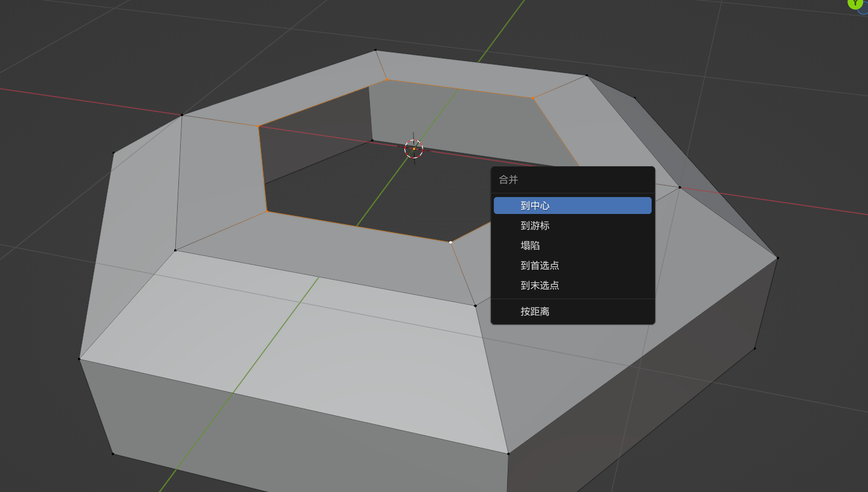
Task: Click the white active vertex on the inner hexagon
Action: 451,242
